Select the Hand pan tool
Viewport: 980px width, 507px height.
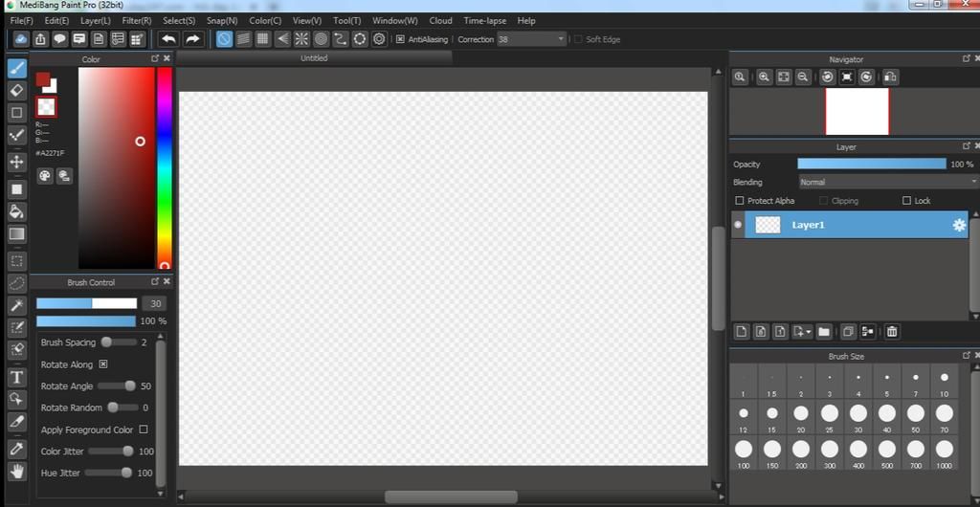point(17,471)
